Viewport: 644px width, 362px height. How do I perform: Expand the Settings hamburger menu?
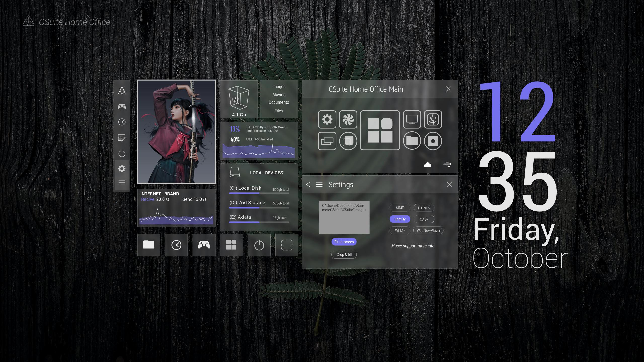click(x=319, y=185)
